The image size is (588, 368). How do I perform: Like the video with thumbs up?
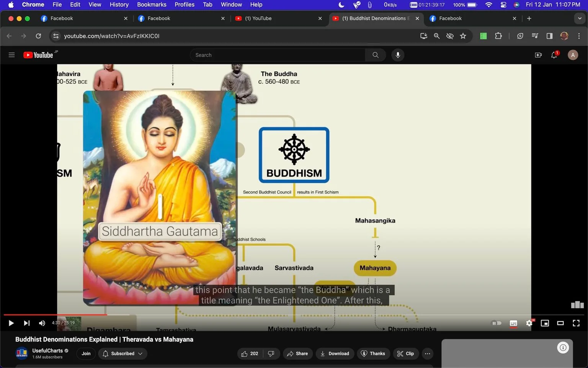coord(249,353)
